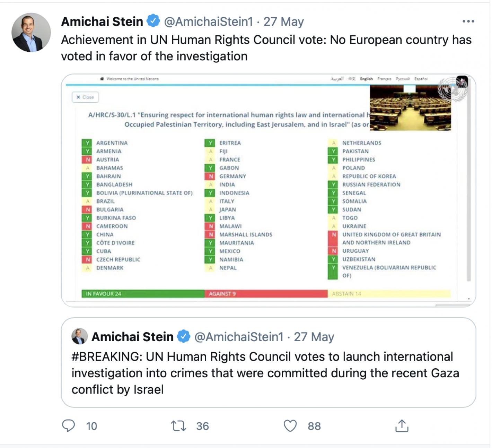Open Amichai Stein's profile picture
This screenshot has height=448, width=492.
tap(31, 33)
